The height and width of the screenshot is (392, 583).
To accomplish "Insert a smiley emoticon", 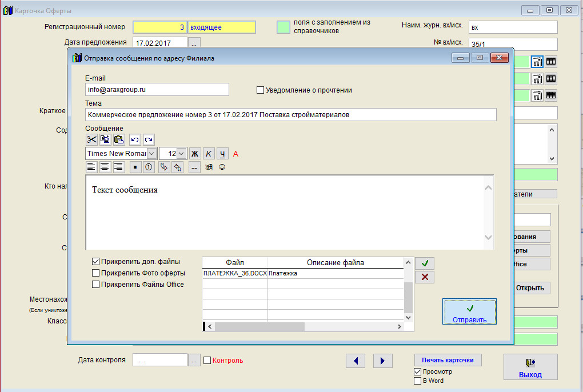I will [x=222, y=167].
